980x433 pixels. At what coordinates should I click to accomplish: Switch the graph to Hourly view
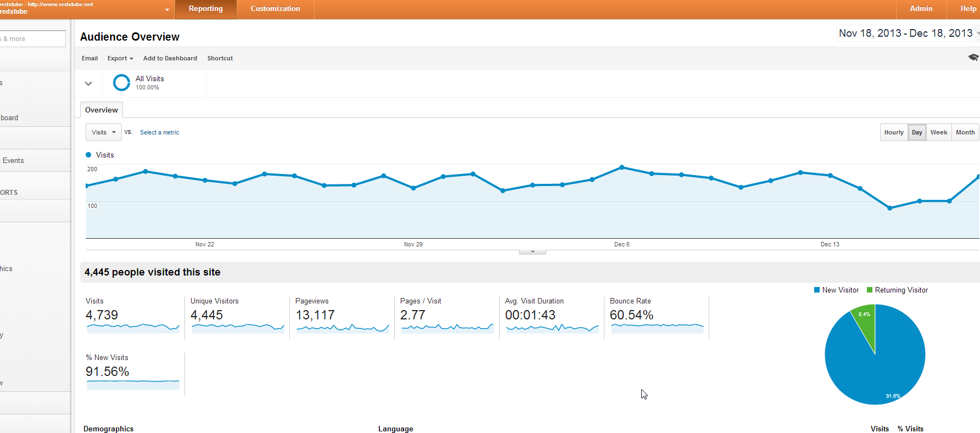pyautogui.click(x=893, y=132)
